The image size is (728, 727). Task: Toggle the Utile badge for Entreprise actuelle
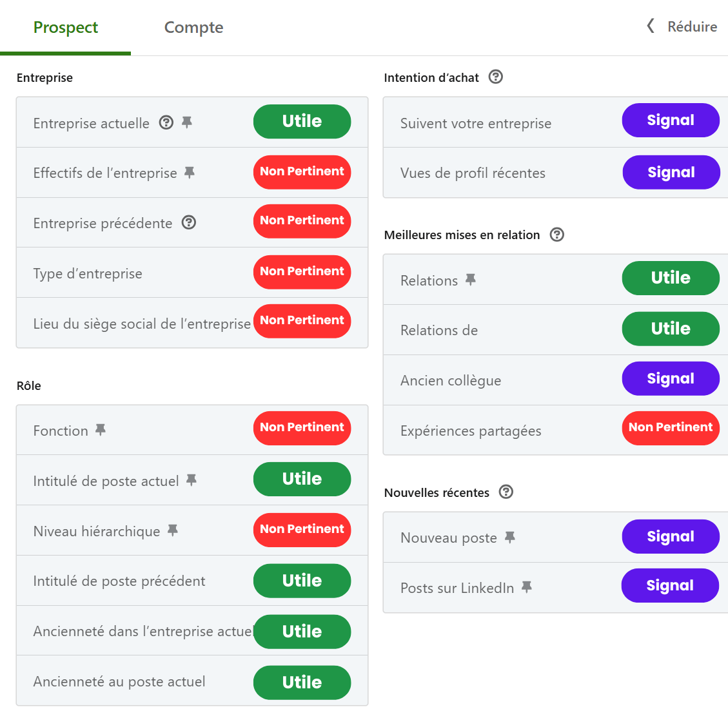click(x=302, y=121)
